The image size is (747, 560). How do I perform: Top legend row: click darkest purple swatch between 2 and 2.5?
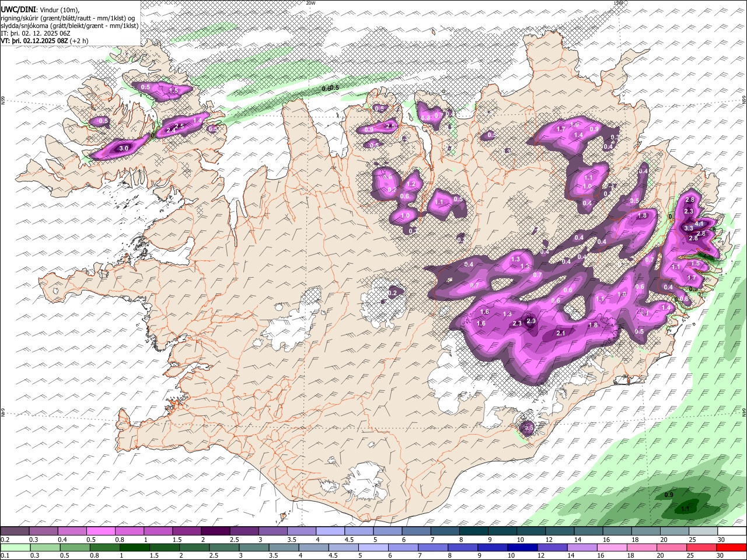tap(215, 531)
